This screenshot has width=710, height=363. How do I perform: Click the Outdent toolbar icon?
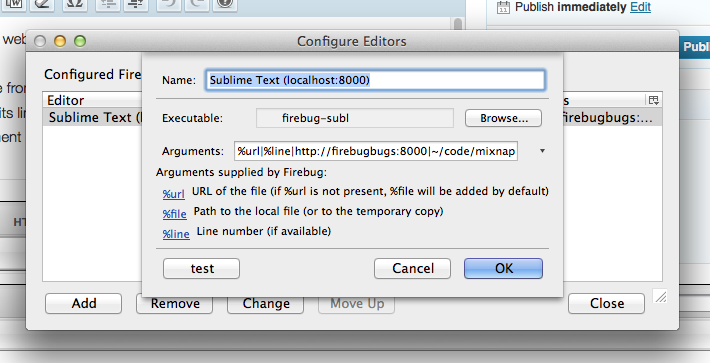108,5
